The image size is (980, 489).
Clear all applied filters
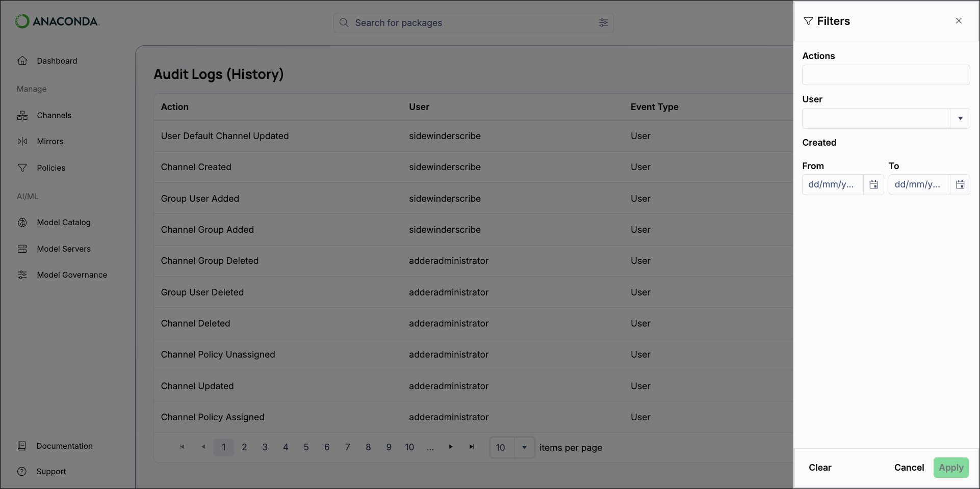tap(820, 467)
